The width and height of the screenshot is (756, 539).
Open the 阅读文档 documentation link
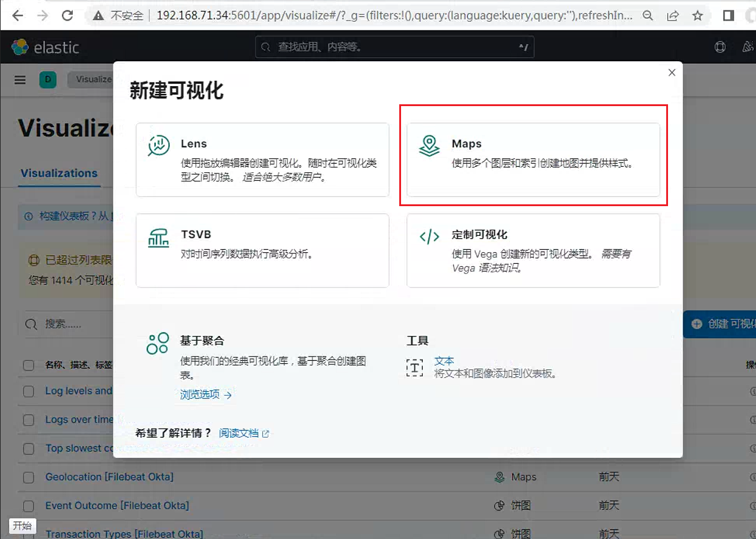[244, 434]
